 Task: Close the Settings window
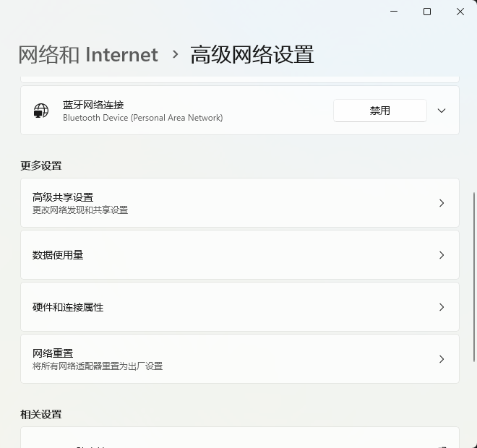point(460,12)
